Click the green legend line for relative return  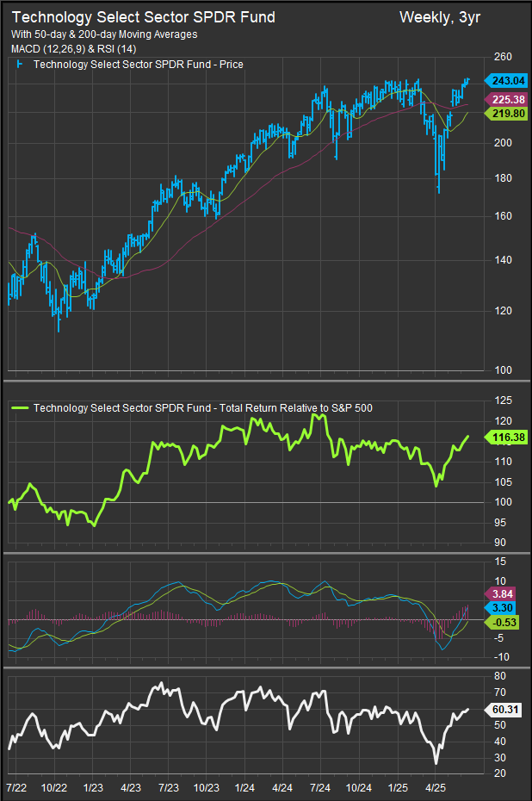tap(20, 408)
